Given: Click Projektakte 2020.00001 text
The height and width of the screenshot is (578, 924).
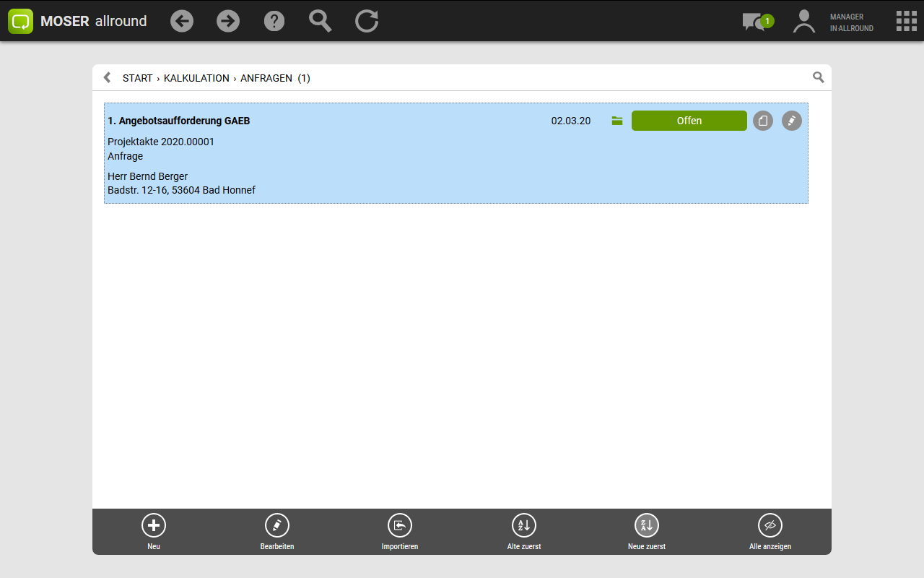Looking at the screenshot, I should (161, 142).
